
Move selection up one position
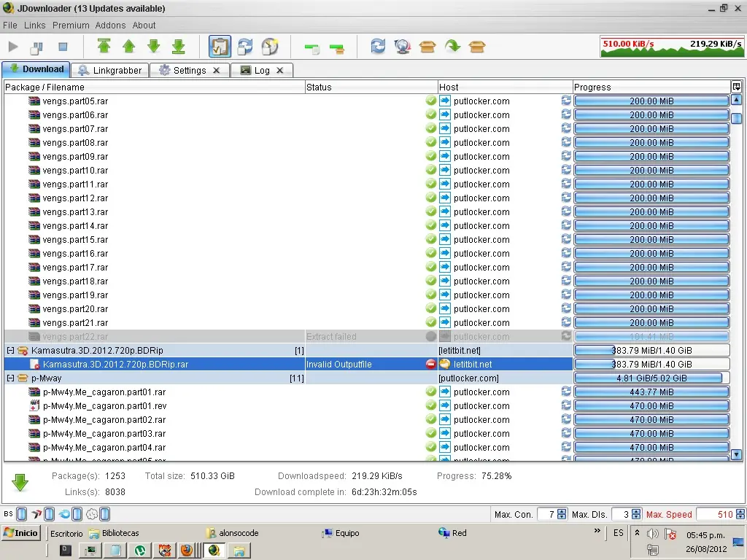point(128,46)
